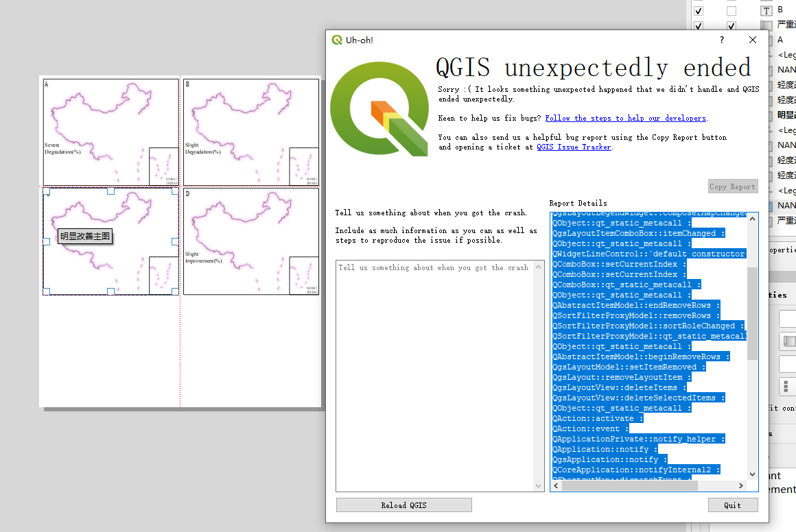The height and width of the screenshot is (532, 796).
Task: Click the question mark help icon
Action: [721, 40]
